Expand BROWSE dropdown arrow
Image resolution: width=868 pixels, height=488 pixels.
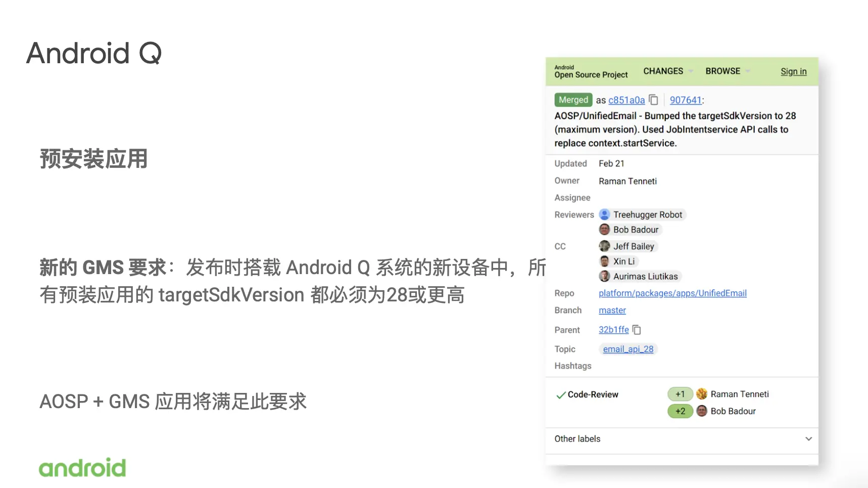(x=748, y=71)
